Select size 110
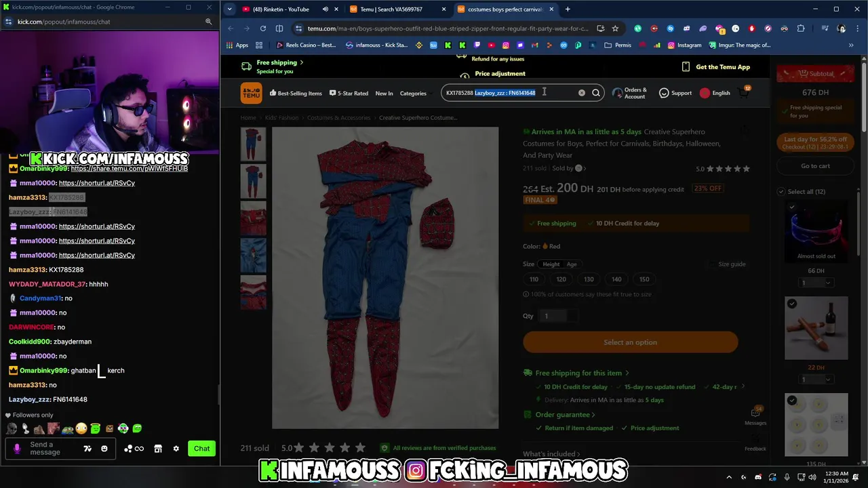868x488 pixels. 534,279
